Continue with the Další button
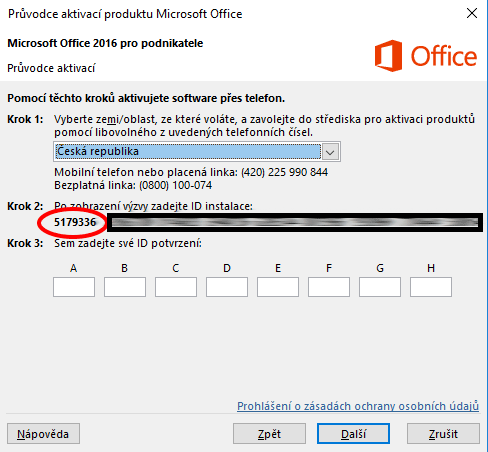This screenshot has height=452, width=488. tap(353, 434)
